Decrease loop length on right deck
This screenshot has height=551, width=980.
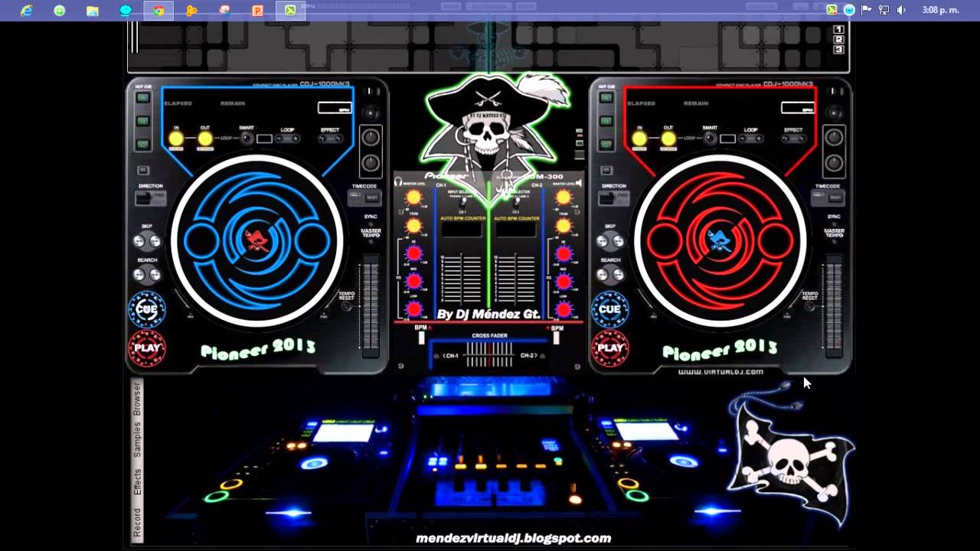point(743,139)
